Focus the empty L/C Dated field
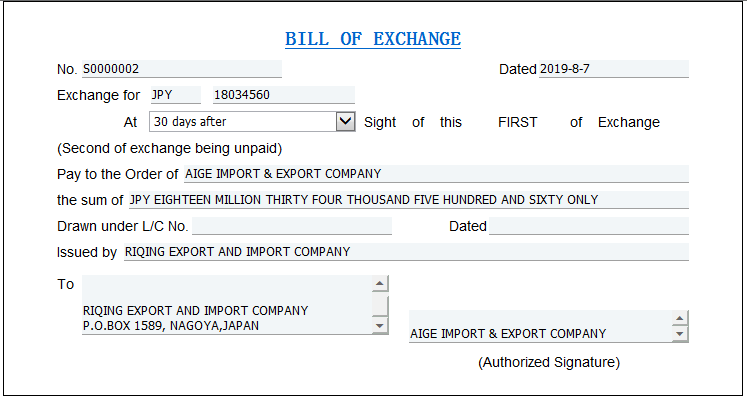Screen dimensions: 747x401 (x=588, y=226)
